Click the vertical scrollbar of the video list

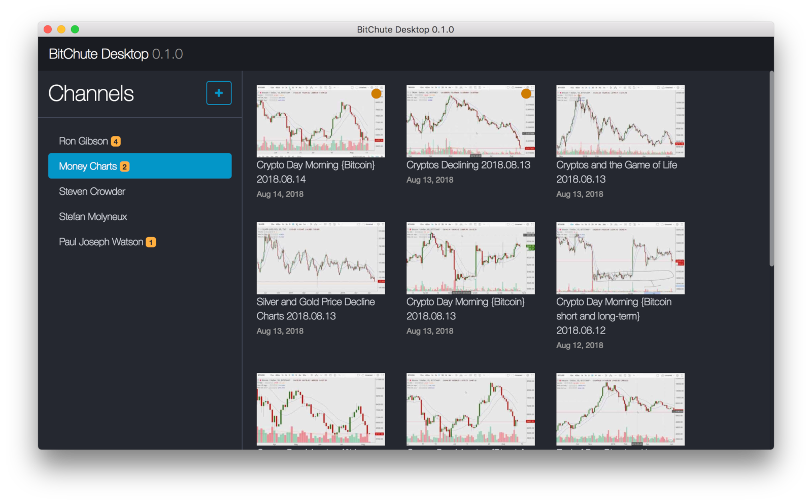771,169
